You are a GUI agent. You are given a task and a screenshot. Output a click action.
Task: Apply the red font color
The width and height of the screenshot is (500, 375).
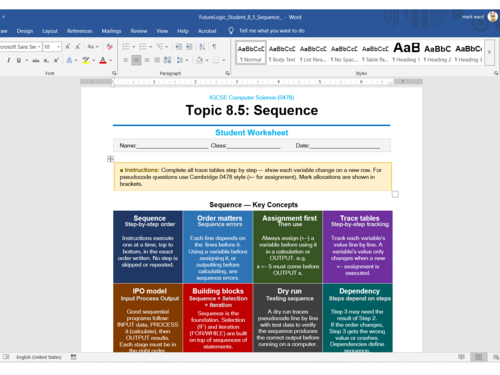click(103, 60)
